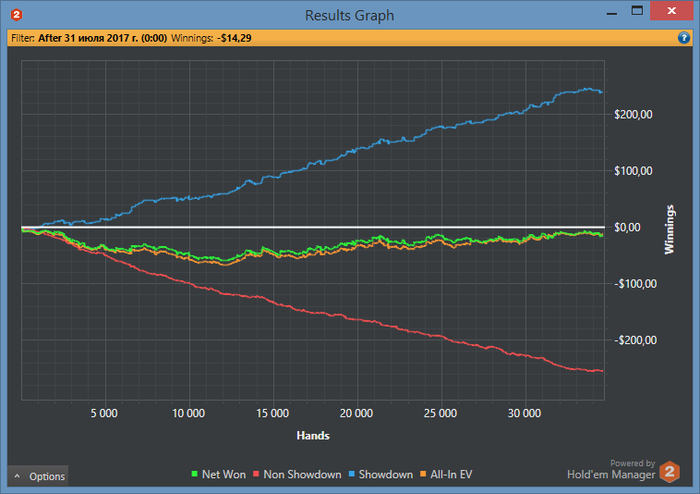Click the blue Showdown color square
700x494 pixels.
pos(352,474)
